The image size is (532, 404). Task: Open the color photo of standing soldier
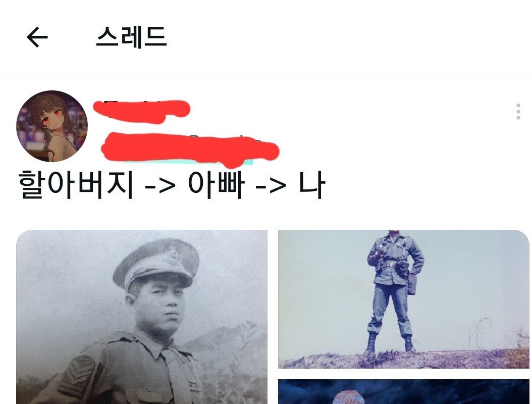(x=404, y=299)
